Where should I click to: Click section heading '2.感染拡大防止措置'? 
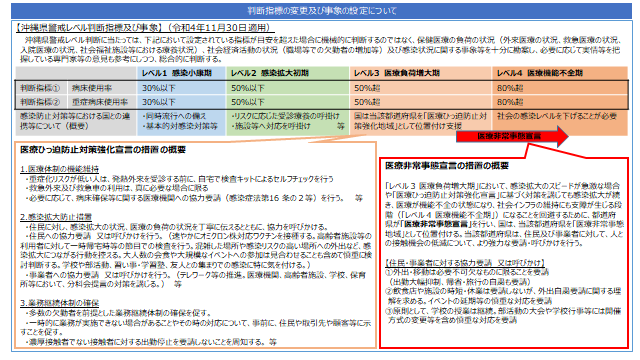coord(56,217)
